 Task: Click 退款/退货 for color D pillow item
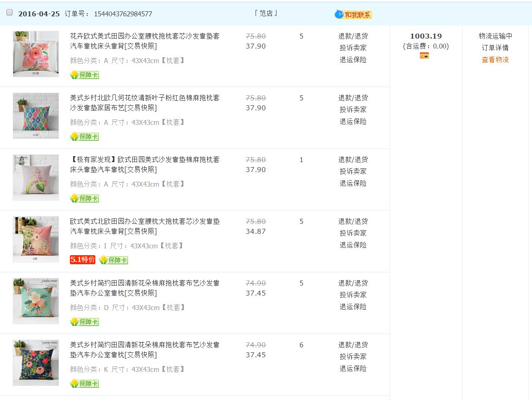pos(353,283)
